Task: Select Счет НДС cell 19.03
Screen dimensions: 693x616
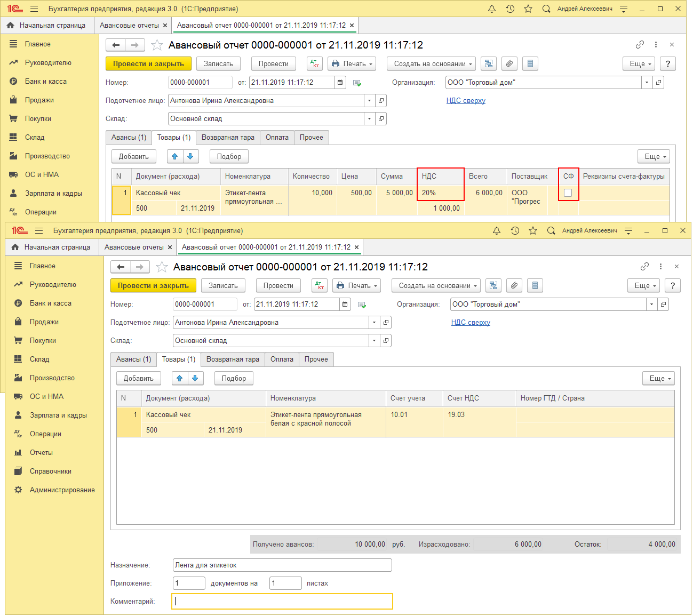Action: pos(479,422)
